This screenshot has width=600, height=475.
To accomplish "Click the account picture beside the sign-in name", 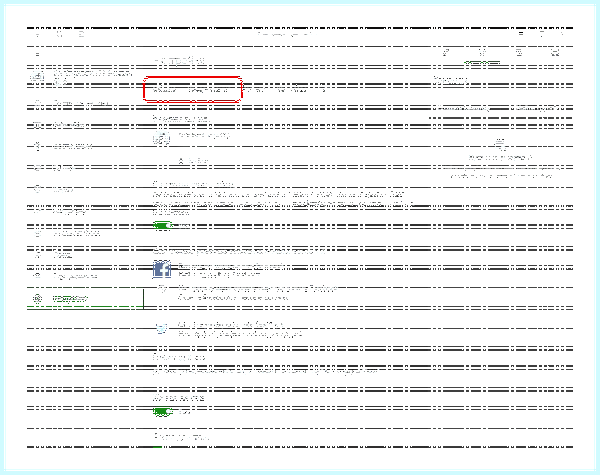I will point(161,138).
